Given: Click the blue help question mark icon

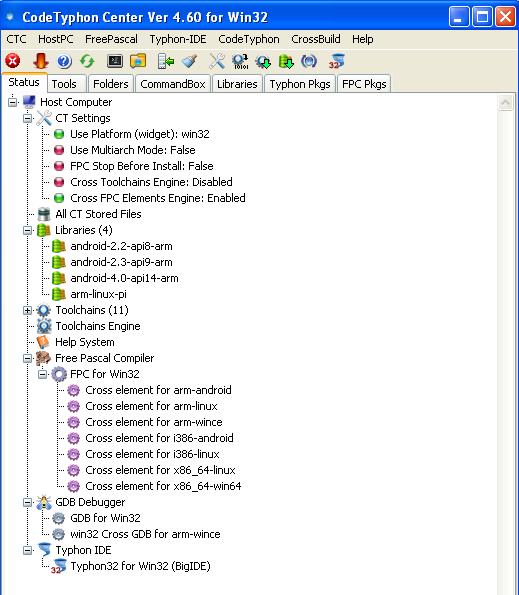Looking at the screenshot, I should click(x=64, y=61).
